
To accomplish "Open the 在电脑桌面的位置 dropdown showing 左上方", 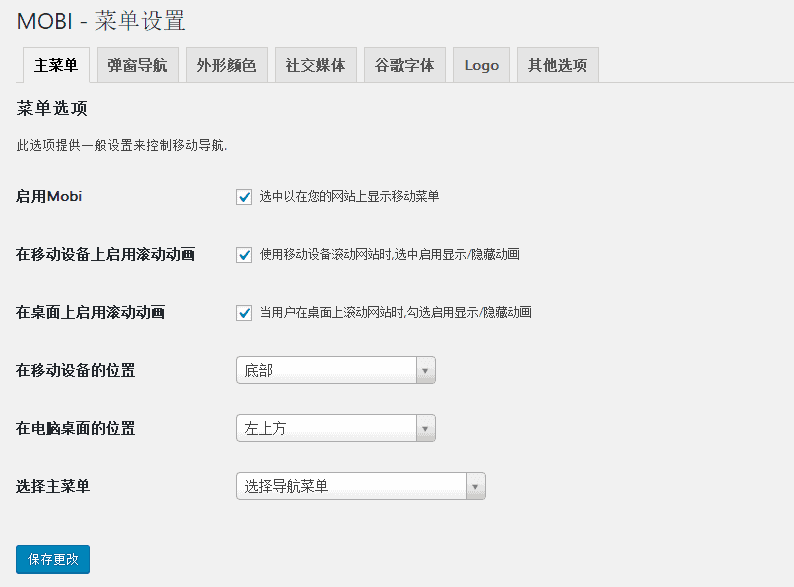I will coord(335,428).
